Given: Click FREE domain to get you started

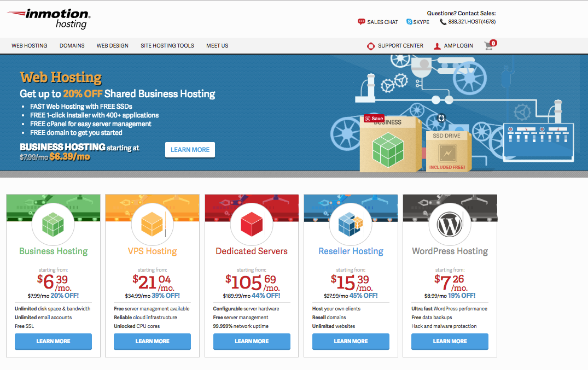Looking at the screenshot, I should (76, 133).
